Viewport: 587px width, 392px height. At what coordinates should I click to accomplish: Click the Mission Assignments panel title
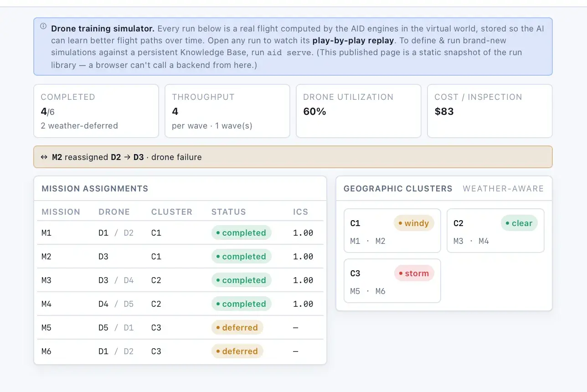95,189
